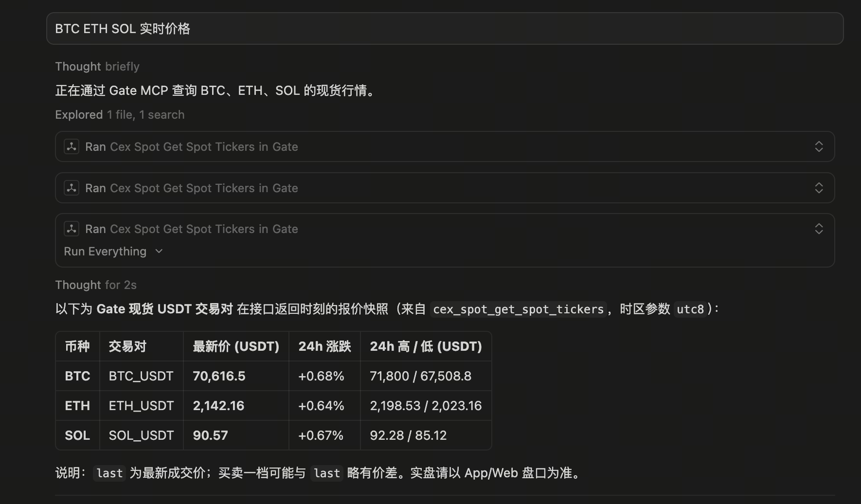861x504 pixels.
Task: Click the first 'last' code chip
Action: pos(109,472)
